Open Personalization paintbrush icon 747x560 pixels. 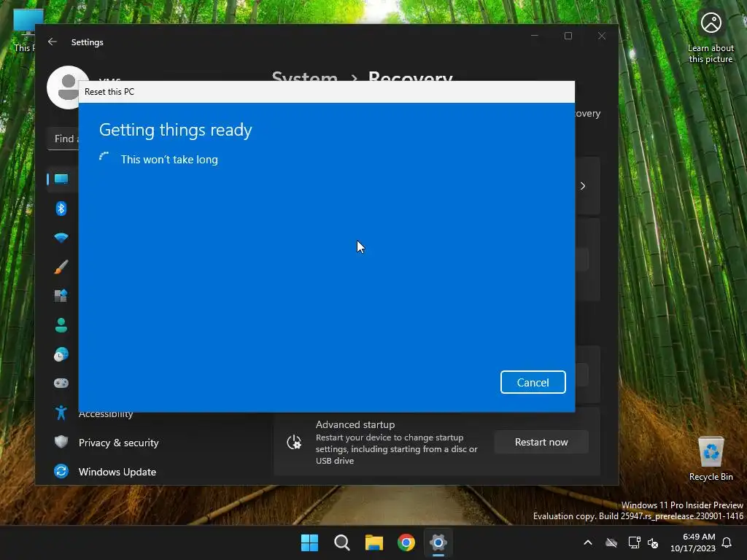61,267
